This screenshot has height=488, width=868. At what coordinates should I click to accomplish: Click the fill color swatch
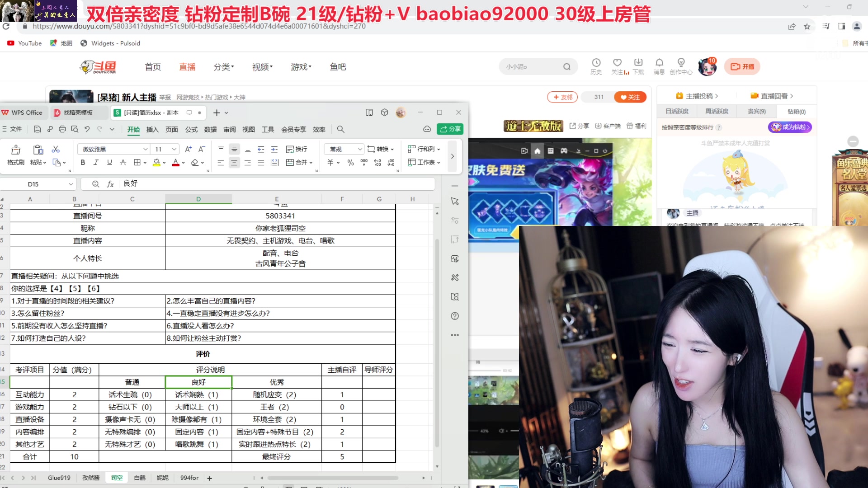(156, 162)
